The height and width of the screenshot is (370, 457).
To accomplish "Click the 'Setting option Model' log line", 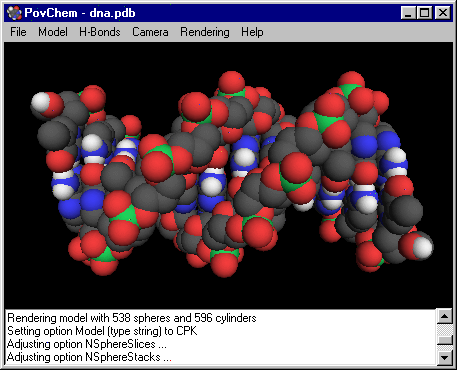I will (102, 331).
